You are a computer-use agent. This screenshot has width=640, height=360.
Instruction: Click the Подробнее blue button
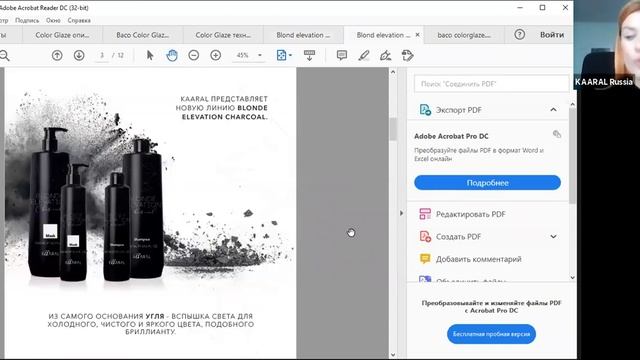tap(487, 182)
